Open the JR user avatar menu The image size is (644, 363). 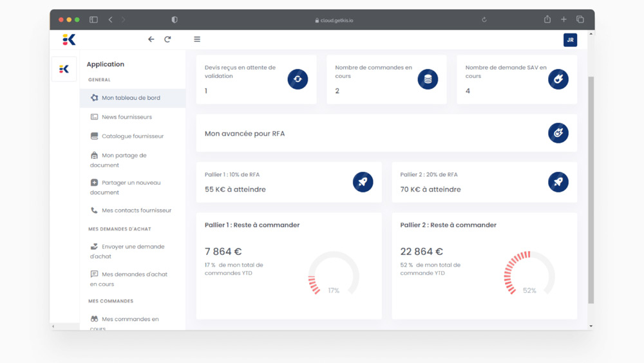[x=570, y=40]
